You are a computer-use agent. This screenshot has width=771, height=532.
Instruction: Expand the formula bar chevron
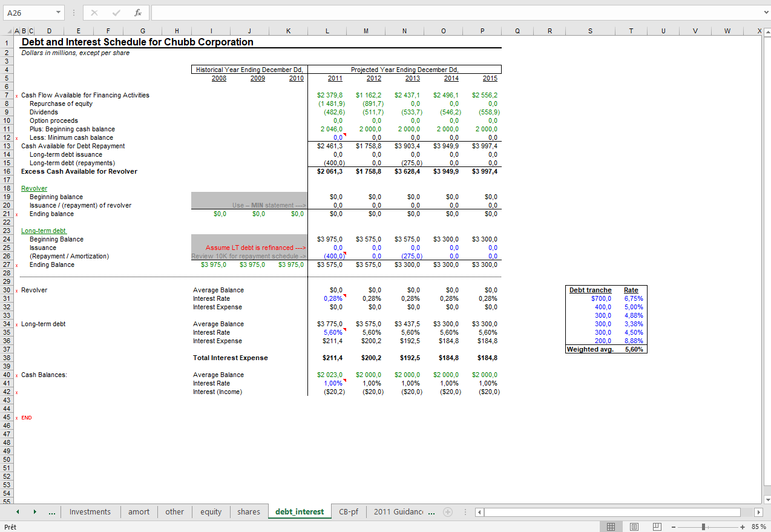(x=766, y=13)
